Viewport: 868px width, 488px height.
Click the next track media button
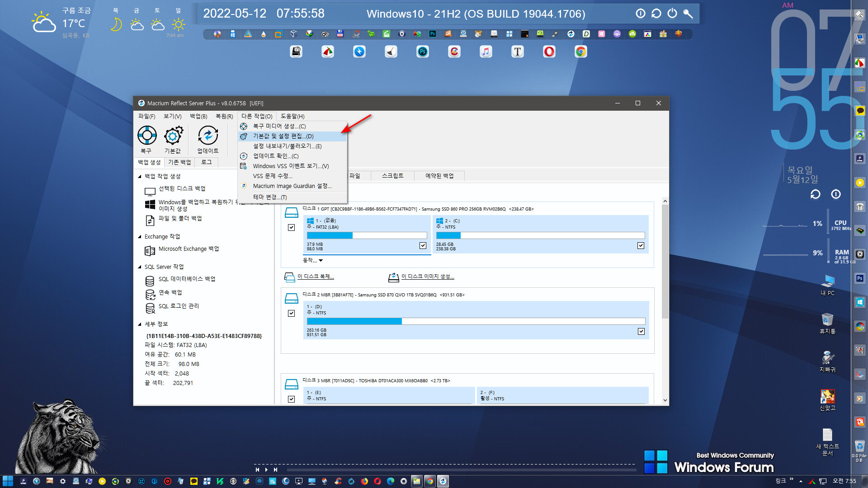pyautogui.click(x=275, y=470)
